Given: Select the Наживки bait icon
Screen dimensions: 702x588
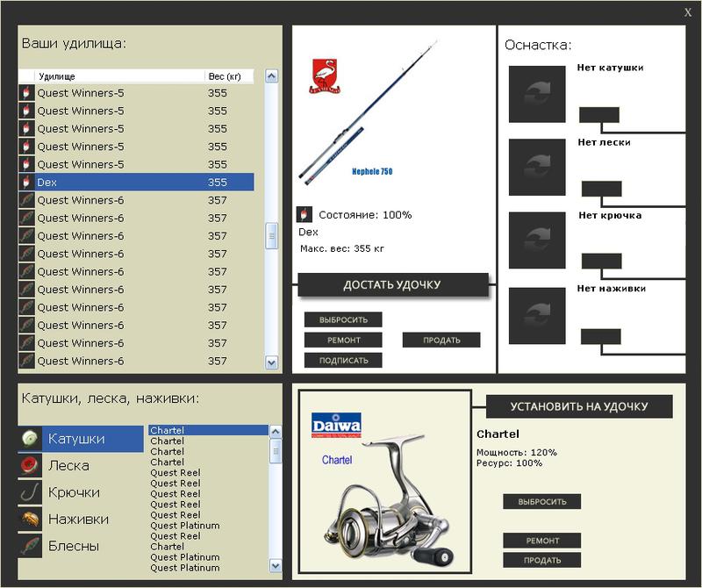Looking at the screenshot, I should [30, 519].
